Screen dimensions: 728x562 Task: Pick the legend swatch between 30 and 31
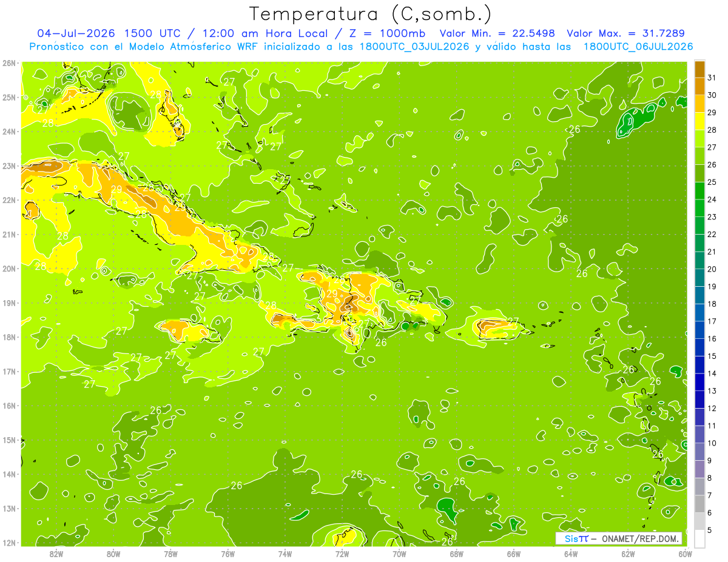click(699, 87)
